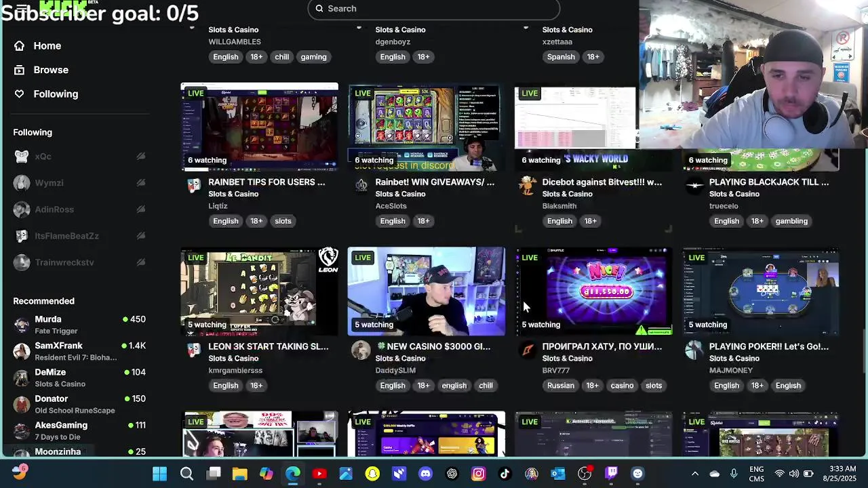Open PLAYING POKER Let's Go stream thumbnail

point(760,291)
